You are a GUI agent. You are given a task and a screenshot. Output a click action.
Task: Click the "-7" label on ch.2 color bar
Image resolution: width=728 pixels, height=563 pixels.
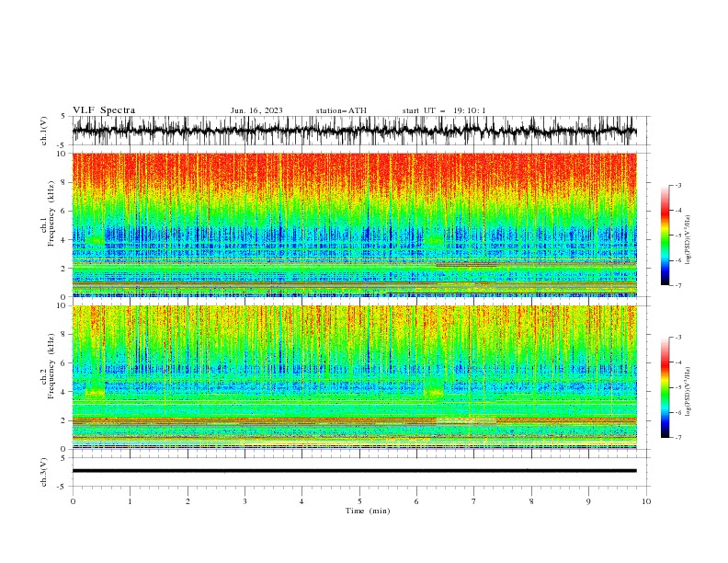coord(678,438)
